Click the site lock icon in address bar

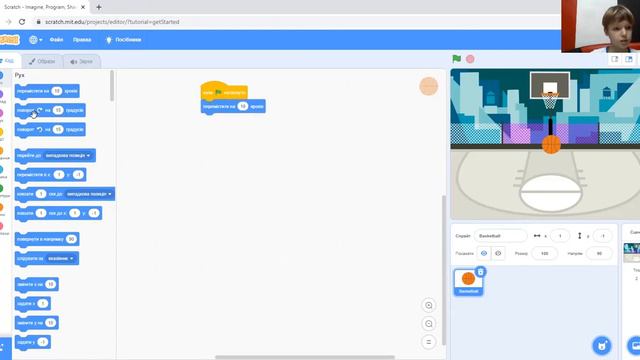38,22
